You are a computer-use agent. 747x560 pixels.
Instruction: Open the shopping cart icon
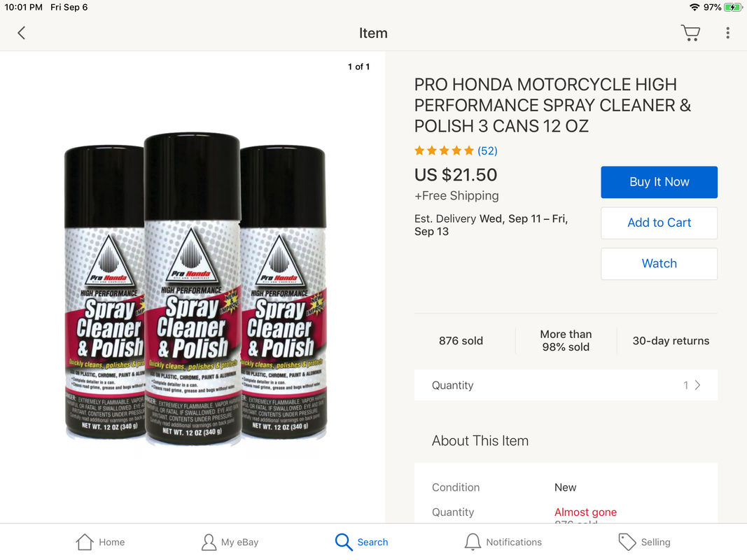pyautogui.click(x=690, y=33)
